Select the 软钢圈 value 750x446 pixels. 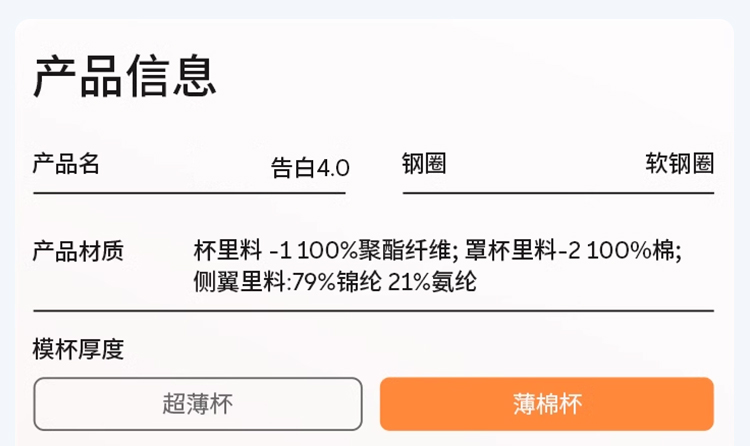coord(679,163)
